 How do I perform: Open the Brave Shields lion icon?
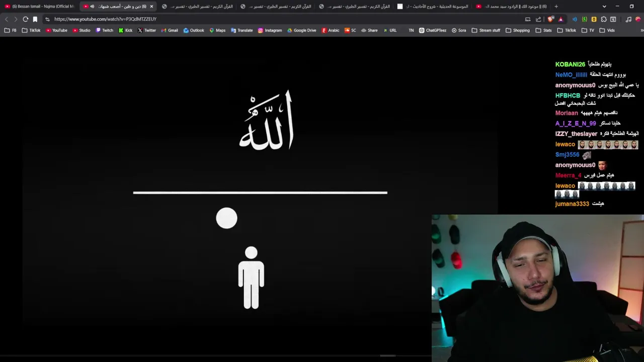551,19
